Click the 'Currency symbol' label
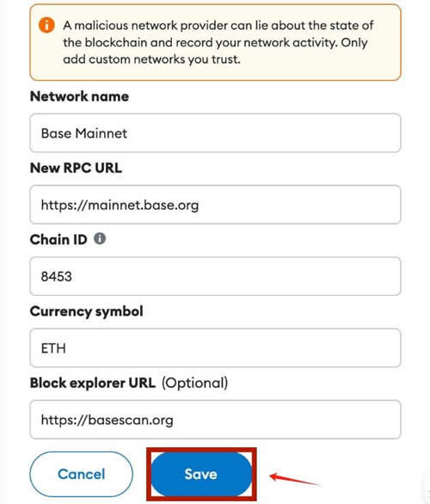The image size is (430, 504). pos(87,311)
